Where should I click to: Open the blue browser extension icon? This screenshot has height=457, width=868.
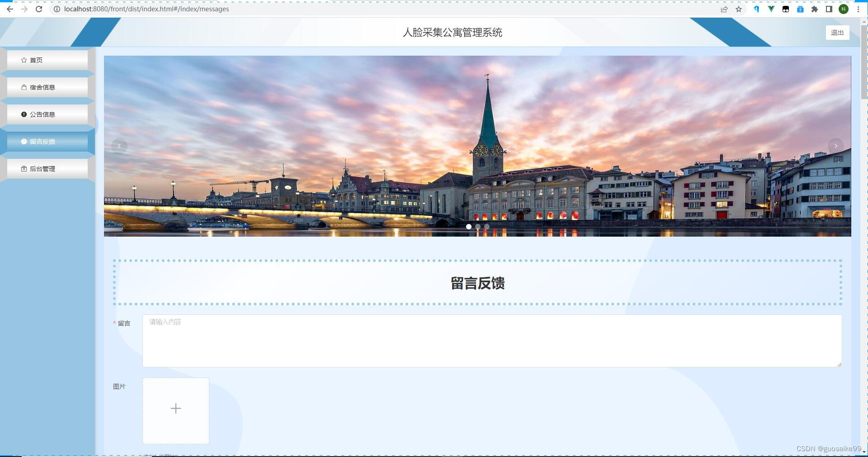click(757, 9)
